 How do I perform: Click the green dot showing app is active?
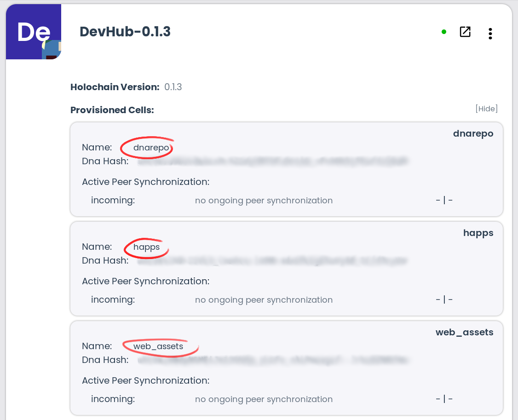(443, 31)
